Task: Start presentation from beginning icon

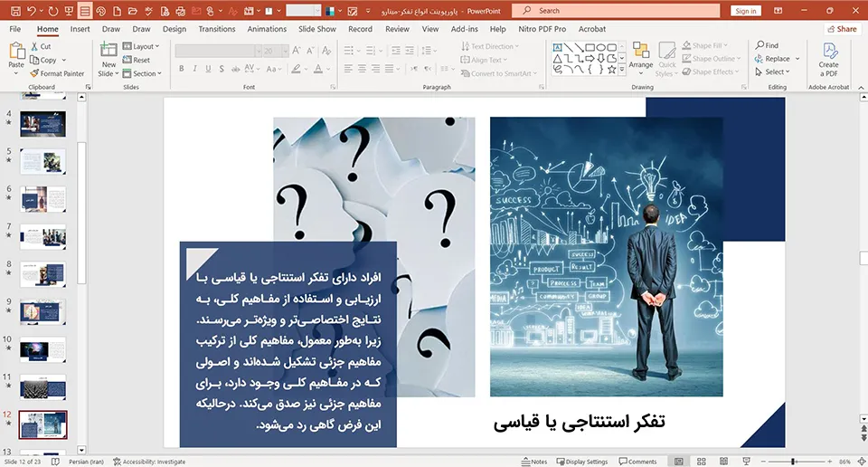Action: (69, 11)
